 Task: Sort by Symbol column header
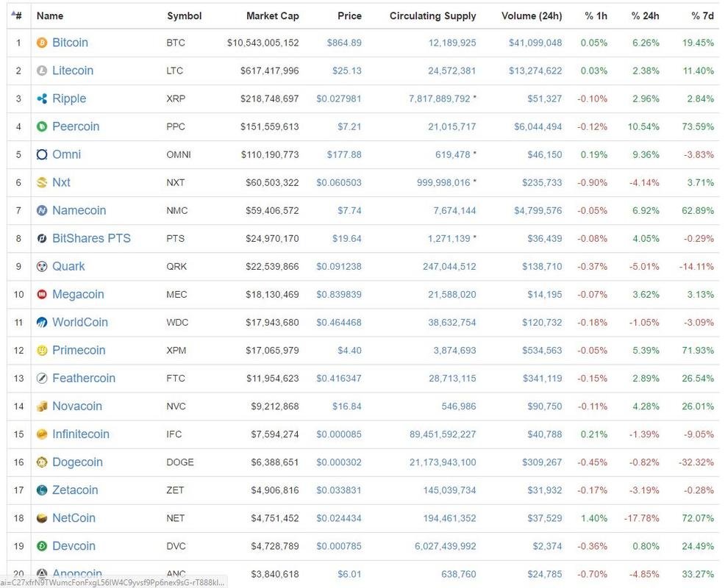tap(185, 15)
